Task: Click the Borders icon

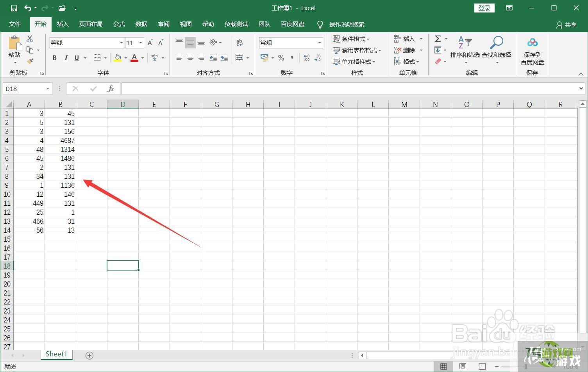Action: tap(97, 58)
